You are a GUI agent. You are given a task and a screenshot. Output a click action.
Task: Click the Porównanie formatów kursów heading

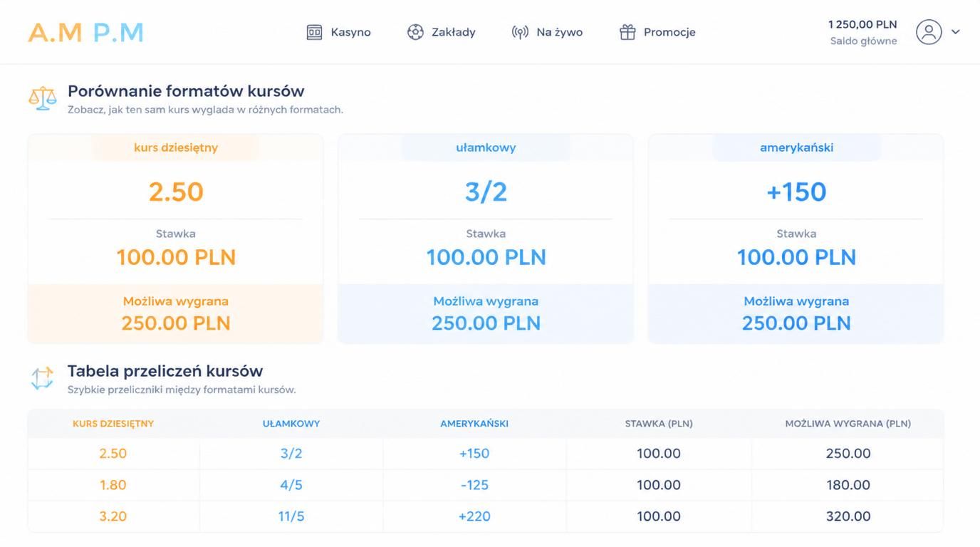pyautogui.click(x=186, y=91)
